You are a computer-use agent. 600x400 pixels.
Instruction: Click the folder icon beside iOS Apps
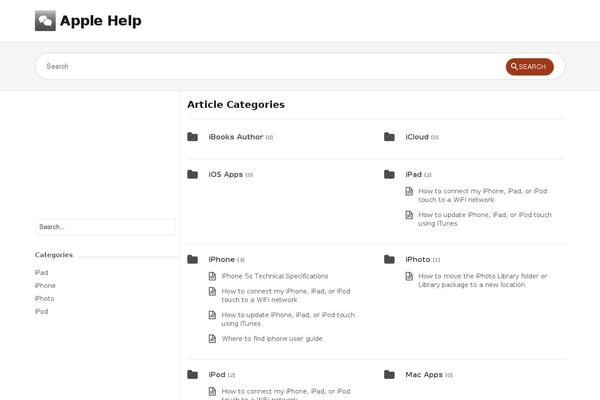coord(192,174)
